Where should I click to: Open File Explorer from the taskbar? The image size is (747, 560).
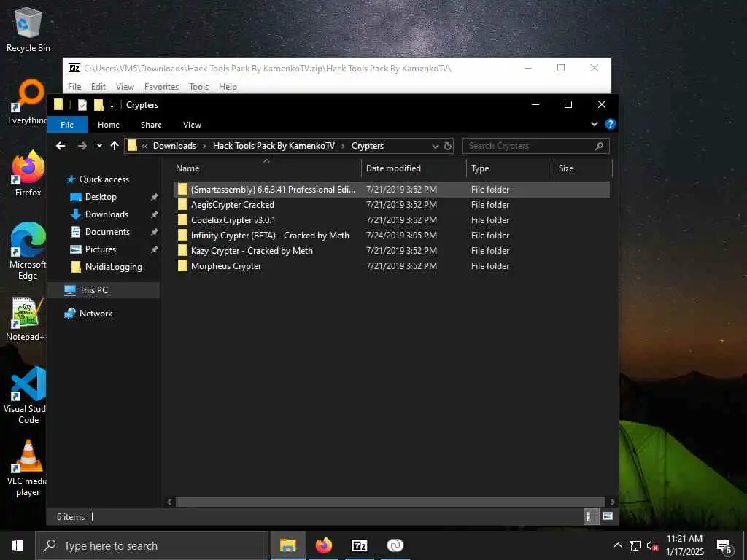[287, 545]
